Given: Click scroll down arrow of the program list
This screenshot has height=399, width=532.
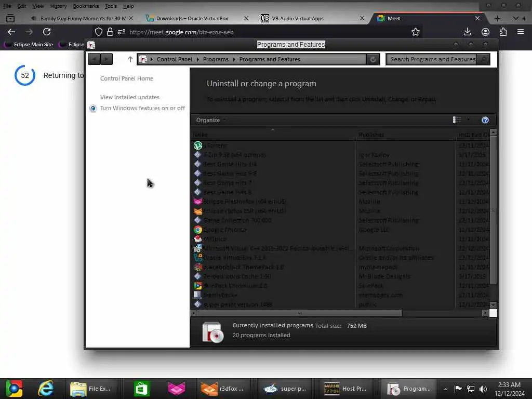Looking at the screenshot, I should [x=494, y=304].
